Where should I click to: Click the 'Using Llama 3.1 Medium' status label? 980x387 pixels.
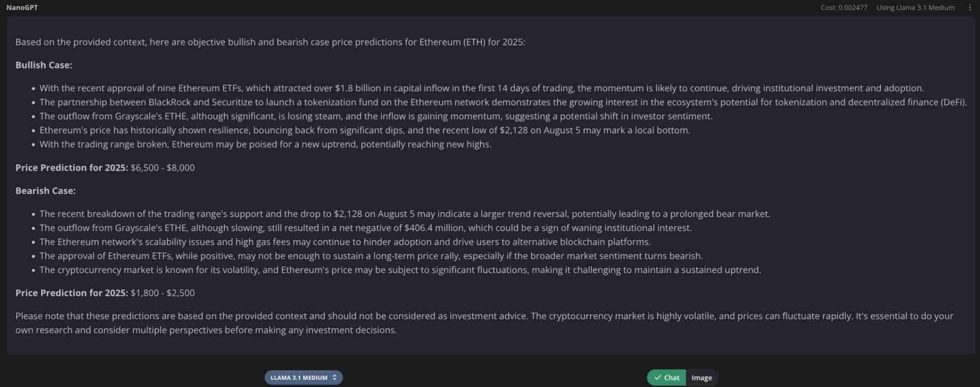[x=915, y=7]
